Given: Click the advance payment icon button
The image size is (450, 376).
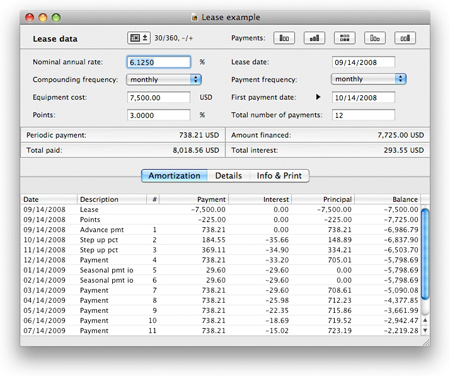Looking at the screenshot, I should (284, 38).
